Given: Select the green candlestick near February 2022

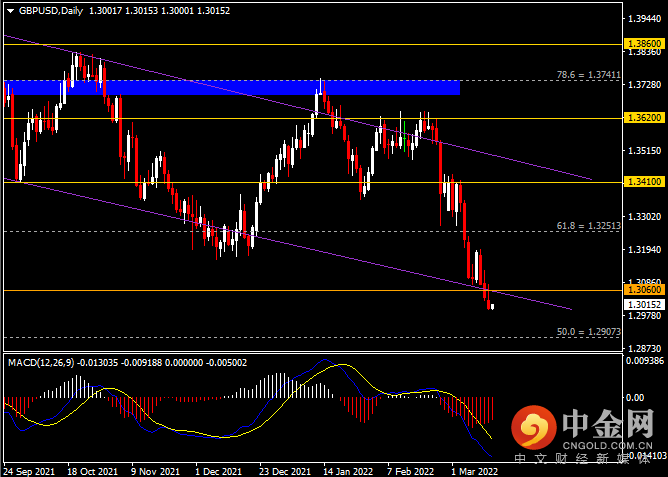Looking at the screenshot, I should pyautogui.click(x=404, y=137).
